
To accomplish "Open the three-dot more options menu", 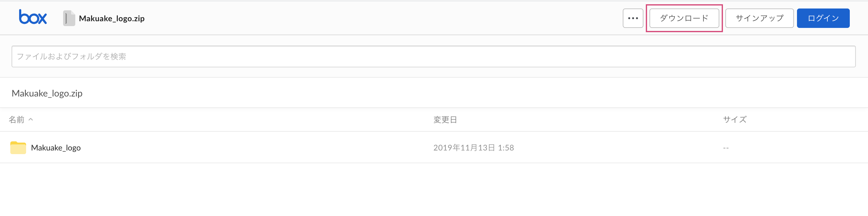I will (x=633, y=18).
